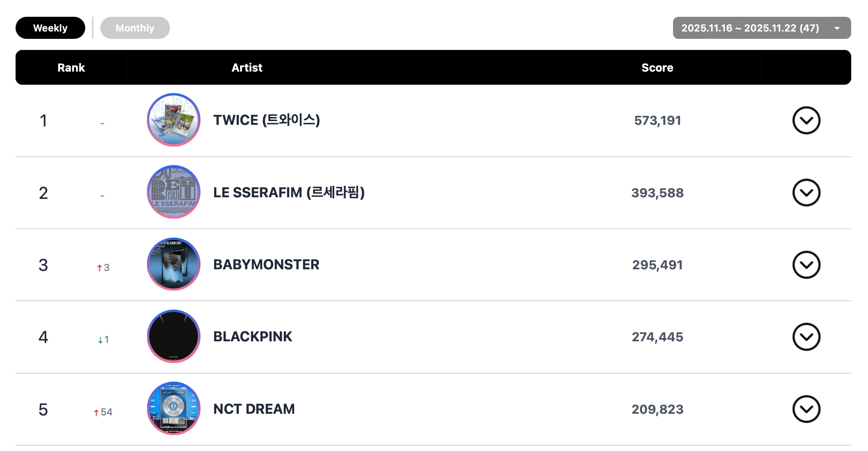The height and width of the screenshot is (451, 868).
Task: Open the BLACKPINK artist name link
Action: point(253,336)
